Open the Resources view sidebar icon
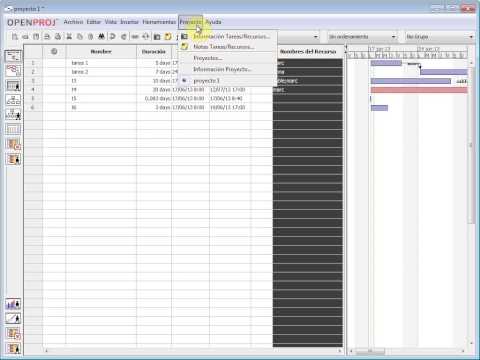The width and height of the screenshot is (480, 360). pos(13,85)
